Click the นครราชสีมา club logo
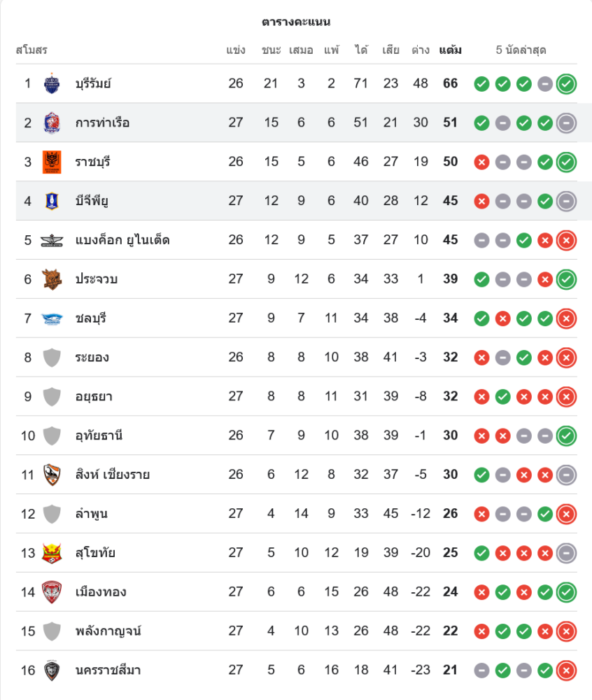 tap(52, 671)
